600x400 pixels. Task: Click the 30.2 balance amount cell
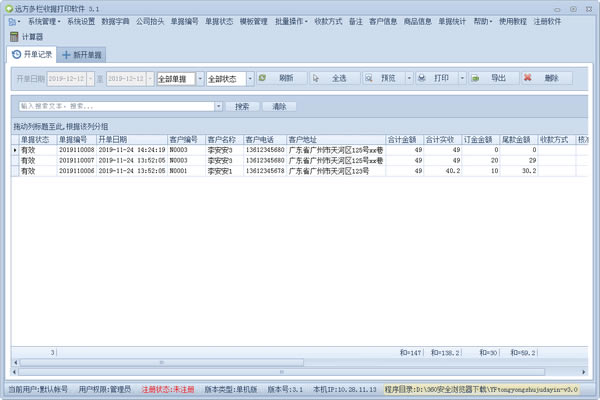[518, 171]
